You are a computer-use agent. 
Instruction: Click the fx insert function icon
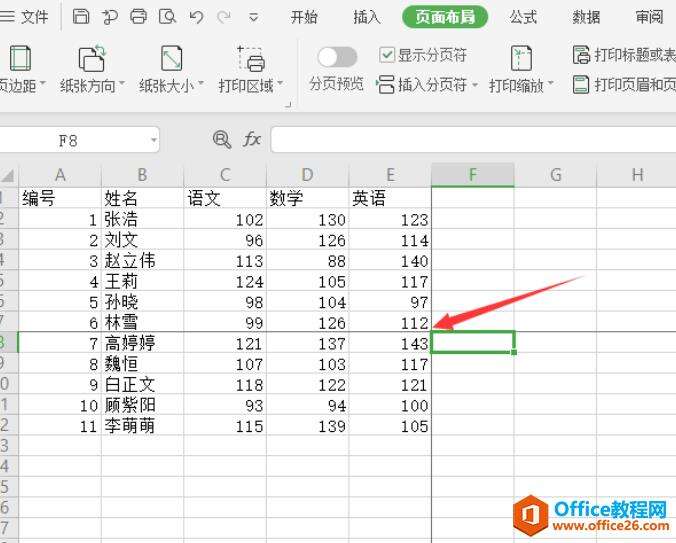click(x=252, y=140)
